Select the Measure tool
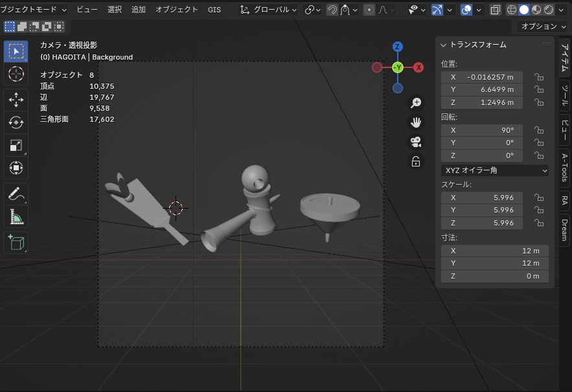This screenshot has width=572, height=392. click(x=16, y=216)
